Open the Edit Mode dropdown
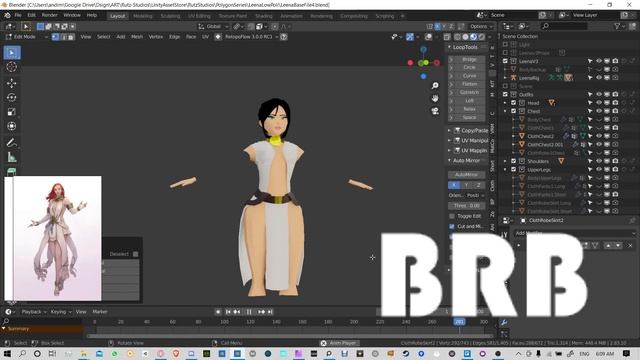 point(26,37)
